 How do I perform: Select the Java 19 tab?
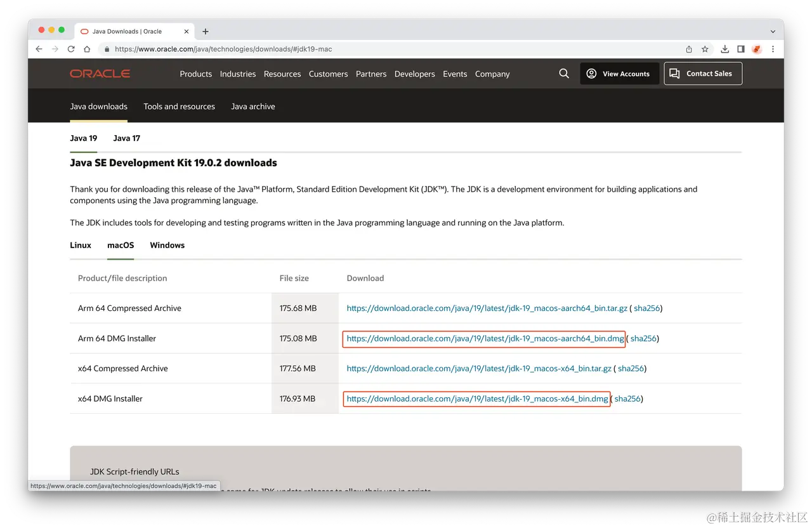pos(84,138)
